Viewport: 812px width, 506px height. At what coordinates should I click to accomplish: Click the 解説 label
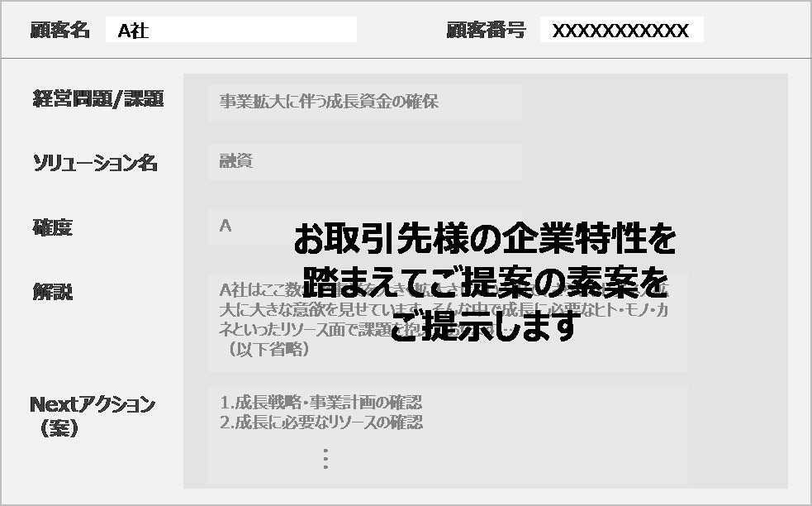click(52, 292)
